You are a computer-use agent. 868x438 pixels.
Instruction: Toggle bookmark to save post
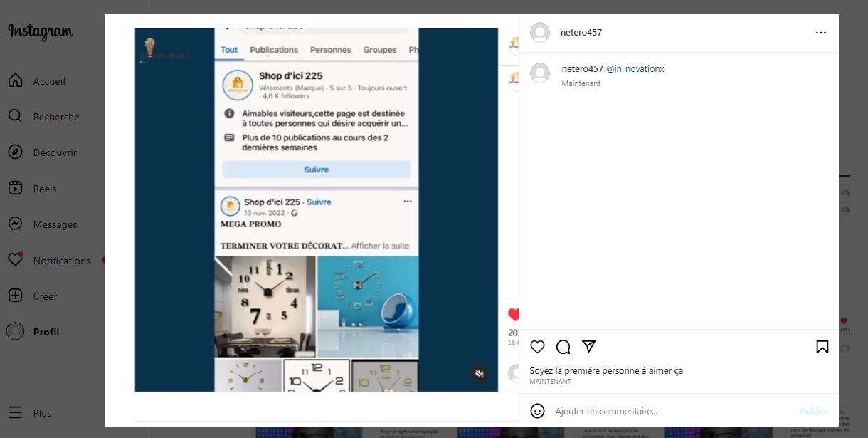822,347
